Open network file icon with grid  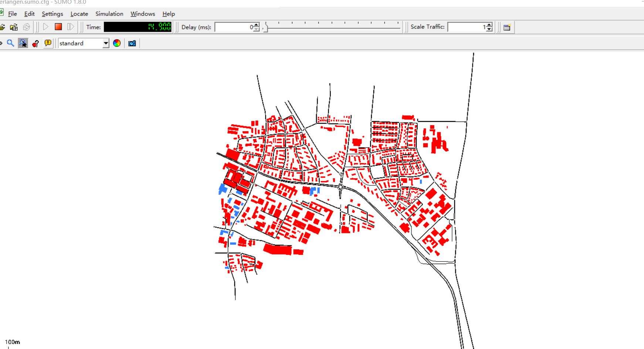(x=14, y=27)
